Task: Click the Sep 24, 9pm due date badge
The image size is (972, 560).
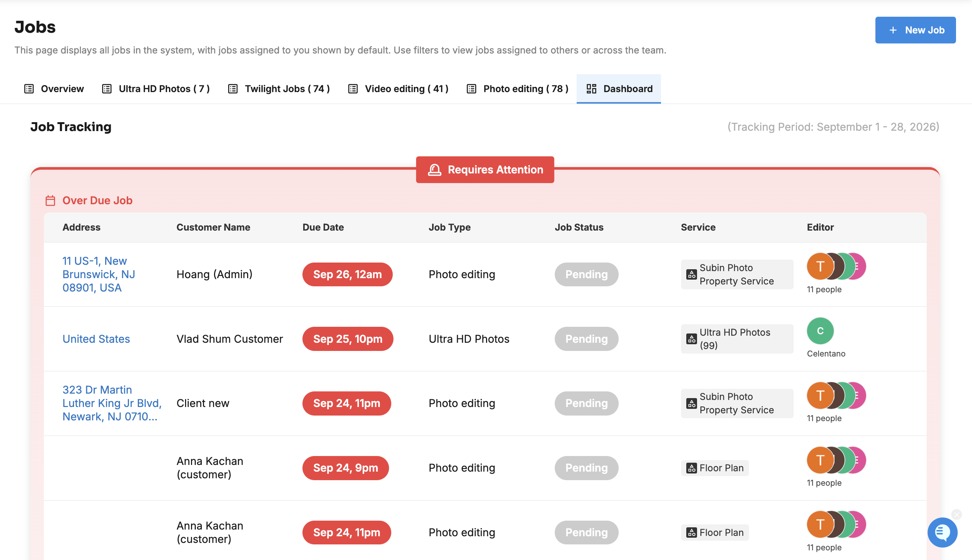Action: pos(345,468)
